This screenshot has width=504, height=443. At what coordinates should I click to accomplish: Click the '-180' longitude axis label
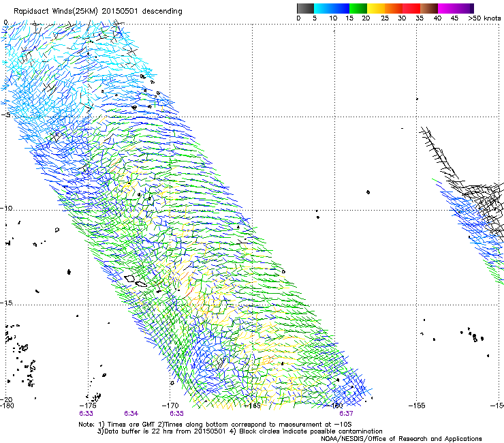coord(7,406)
